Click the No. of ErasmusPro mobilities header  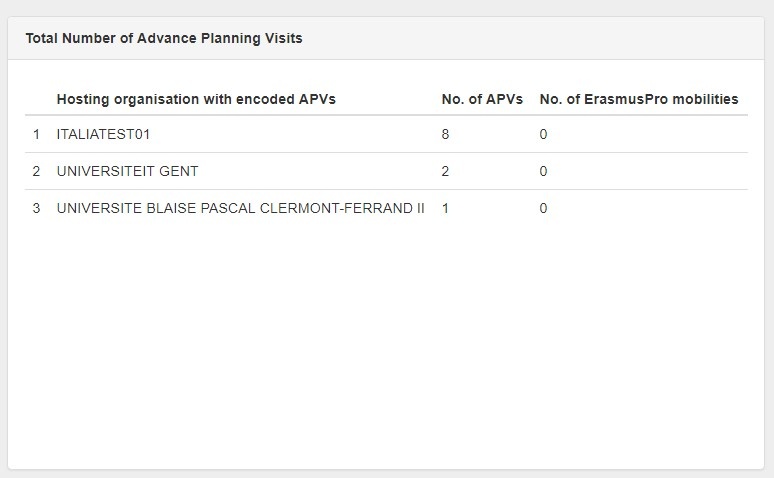coord(639,99)
